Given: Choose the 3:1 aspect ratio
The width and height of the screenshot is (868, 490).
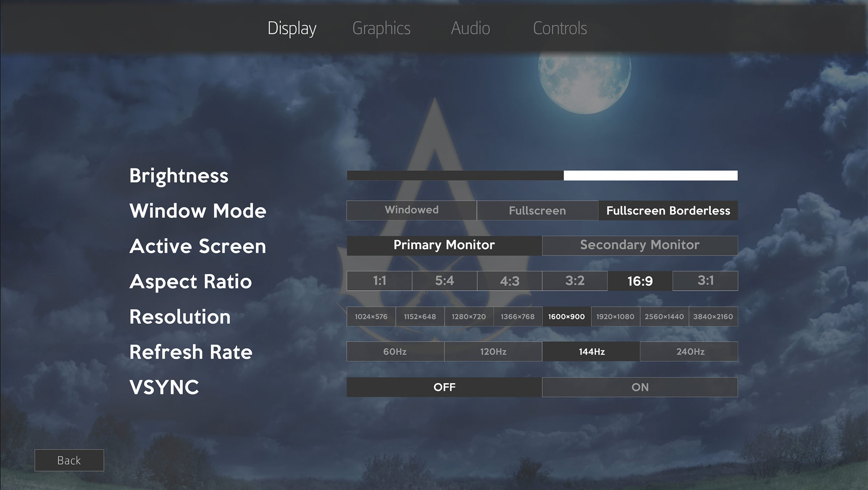Looking at the screenshot, I should click(x=705, y=281).
